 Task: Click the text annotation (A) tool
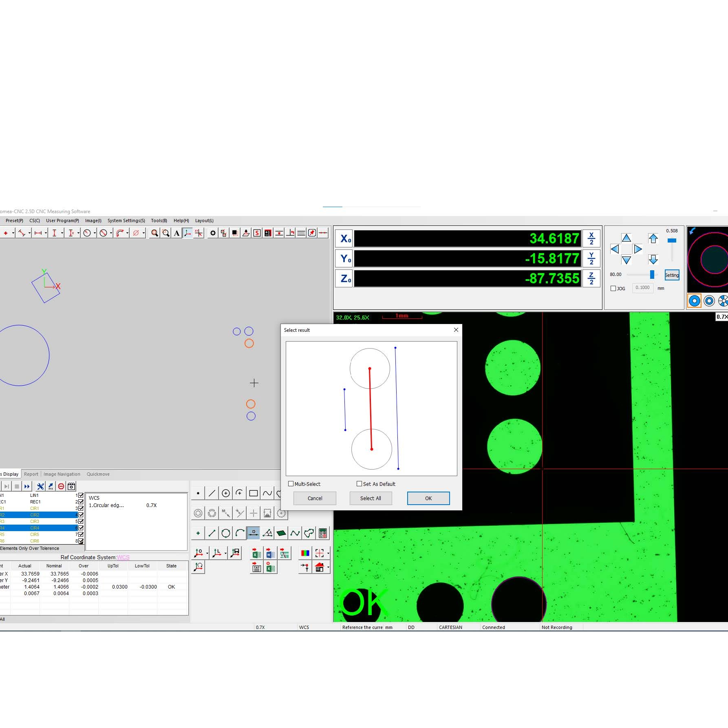coord(176,233)
